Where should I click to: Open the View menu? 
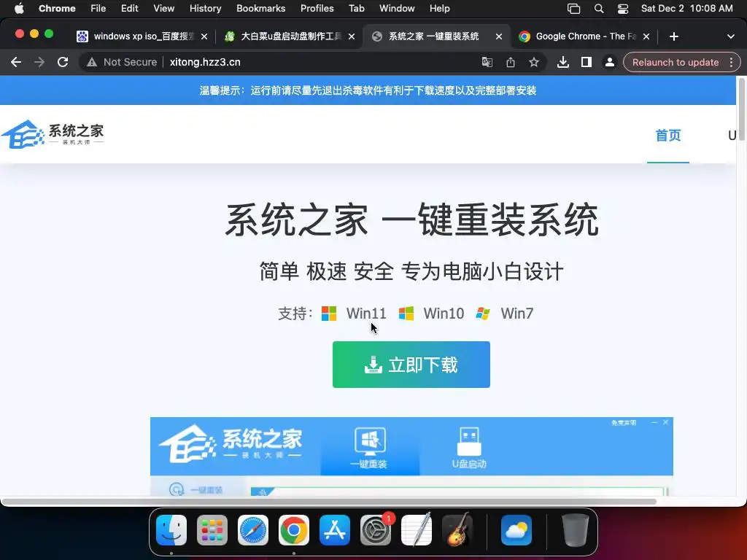[x=164, y=9]
